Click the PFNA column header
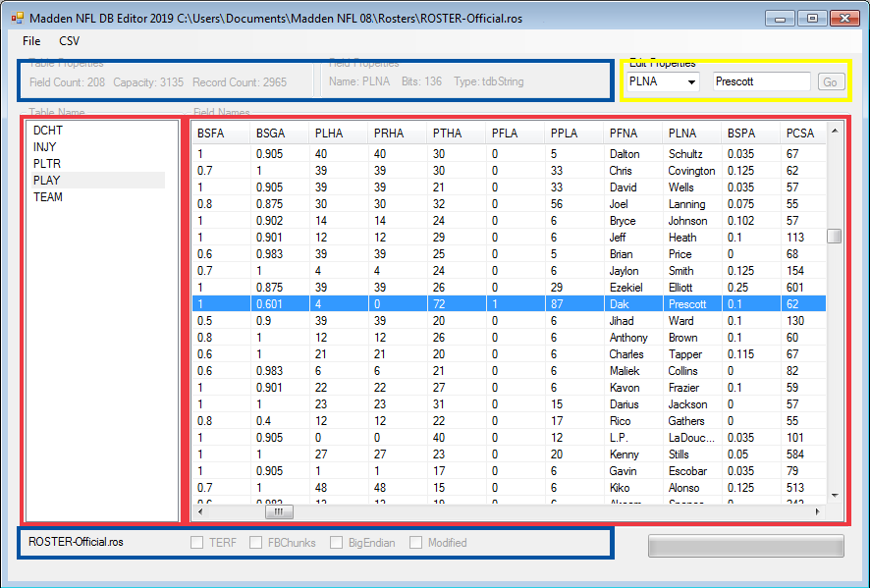 tap(632, 134)
